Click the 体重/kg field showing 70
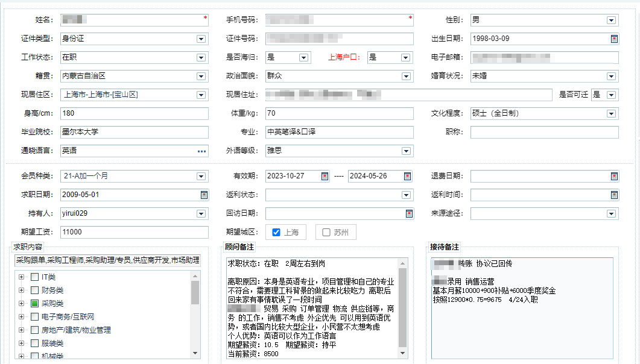Image resolution: width=640 pixels, height=364 pixels. point(339,113)
